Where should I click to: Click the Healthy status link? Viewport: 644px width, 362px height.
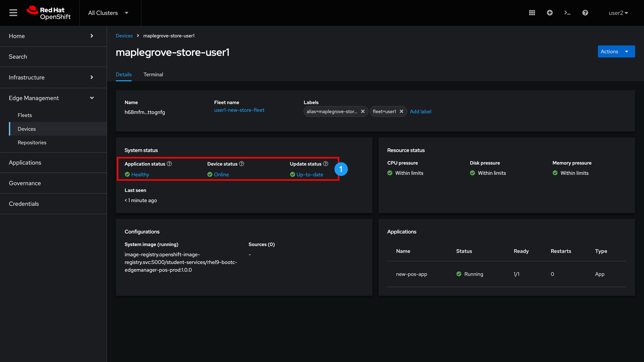[x=140, y=174]
